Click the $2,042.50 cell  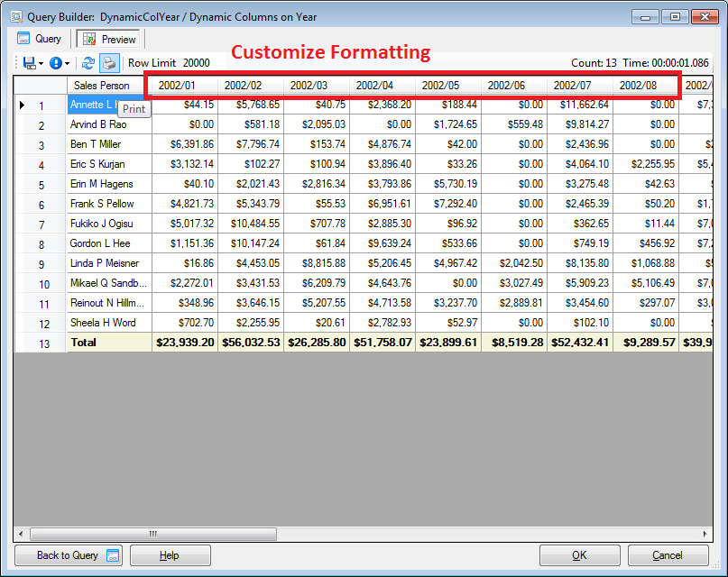coord(514,263)
